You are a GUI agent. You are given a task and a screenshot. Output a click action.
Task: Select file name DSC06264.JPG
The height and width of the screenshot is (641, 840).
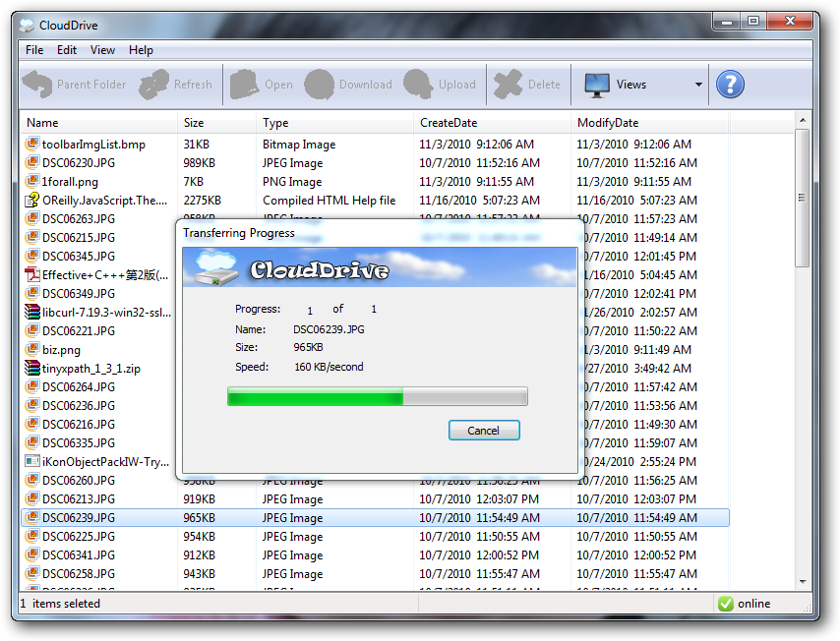79,386
